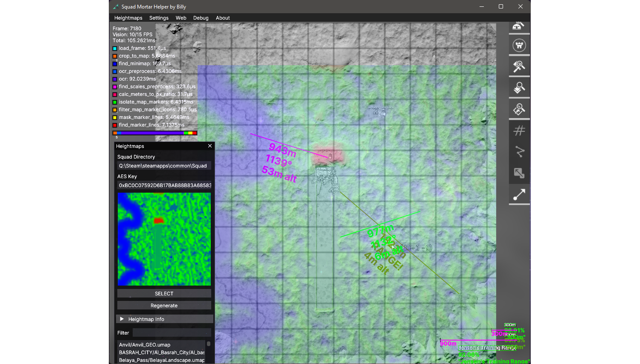
Task: Select the map magnifier tool icon
Action: coord(519,109)
